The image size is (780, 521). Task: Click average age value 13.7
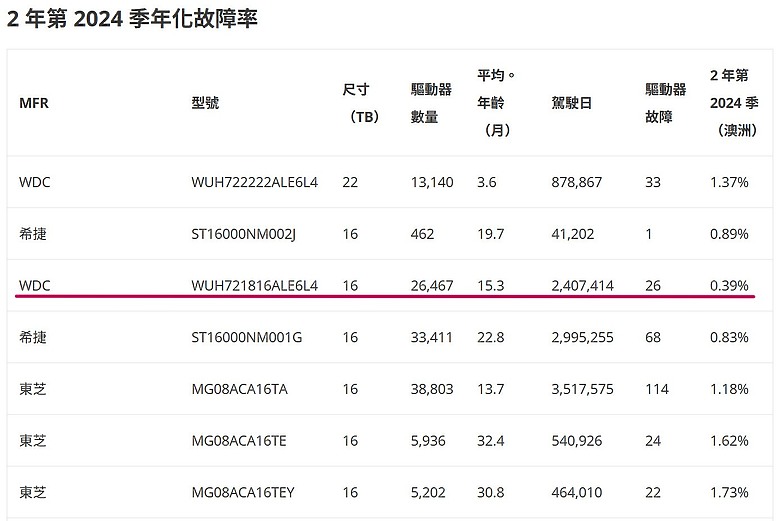click(490, 389)
